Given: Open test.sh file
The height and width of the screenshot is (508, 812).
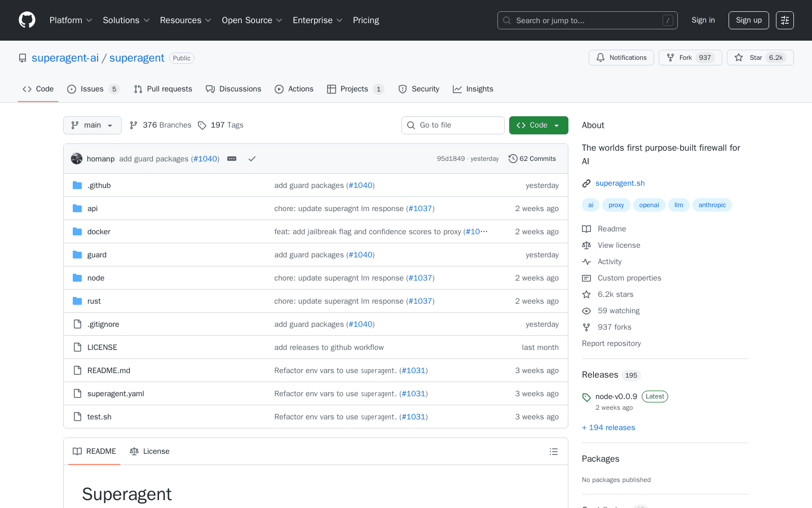Looking at the screenshot, I should [99, 417].
